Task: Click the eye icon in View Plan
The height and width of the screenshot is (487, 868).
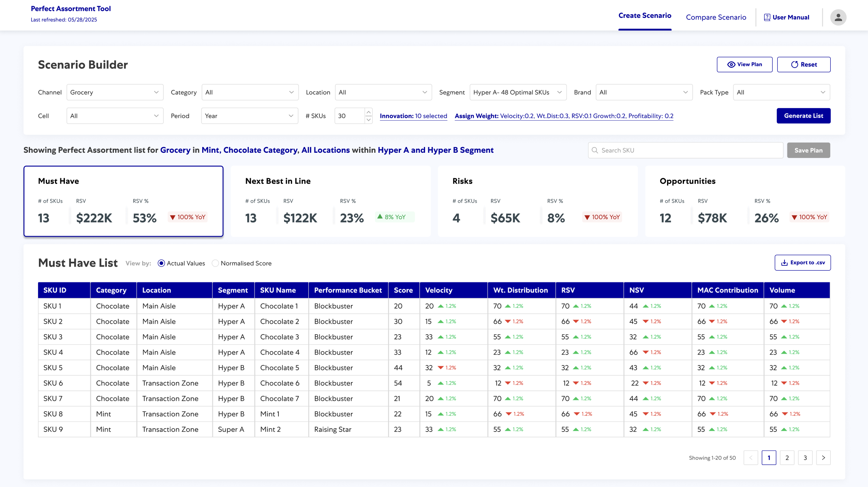Action: 731,64
